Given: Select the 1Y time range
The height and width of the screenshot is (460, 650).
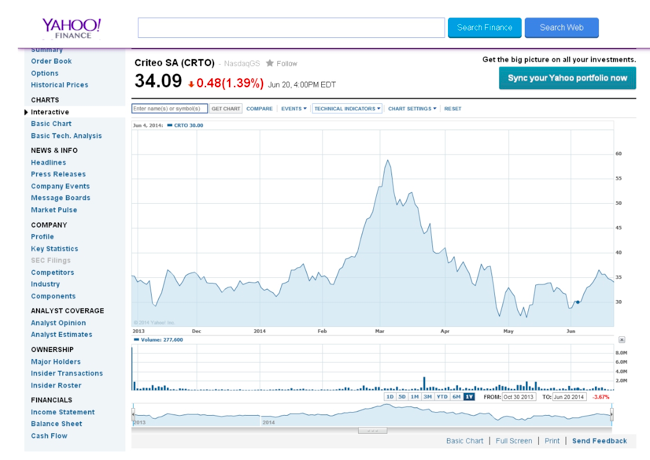Looking at the screenshot, I should pyautogui.click(x=469, y=397).
